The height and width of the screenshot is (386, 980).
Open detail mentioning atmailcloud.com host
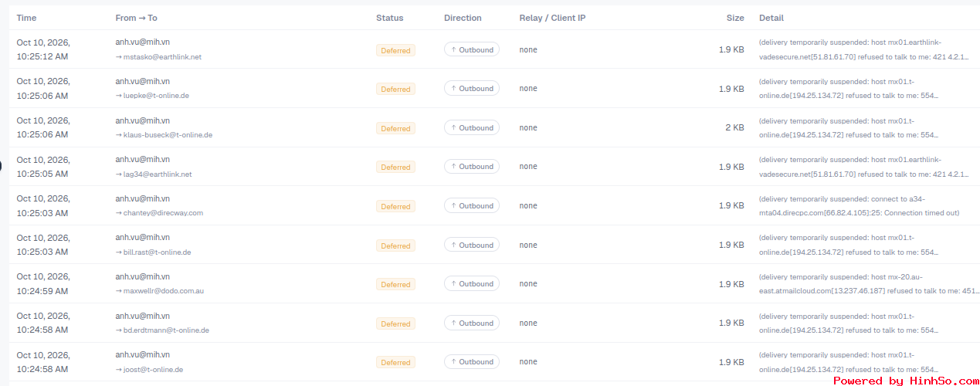(x=870, y=283)
